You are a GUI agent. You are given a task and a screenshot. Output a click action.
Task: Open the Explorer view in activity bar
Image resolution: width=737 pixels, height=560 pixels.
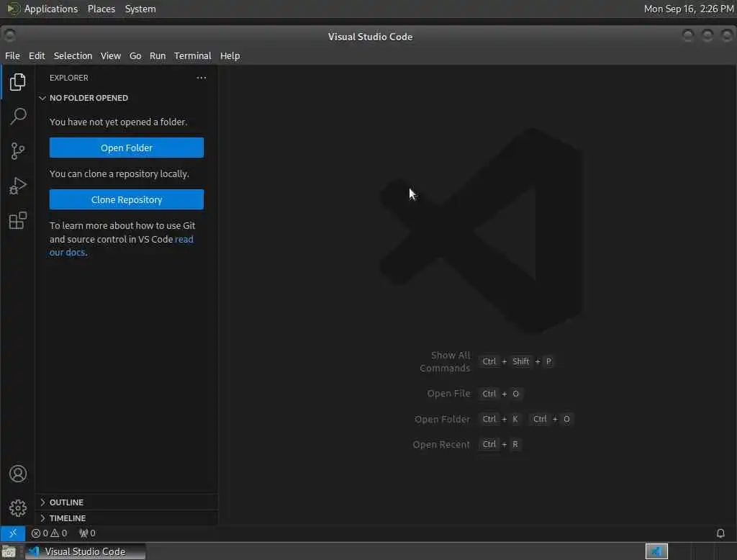click(17, 82)
